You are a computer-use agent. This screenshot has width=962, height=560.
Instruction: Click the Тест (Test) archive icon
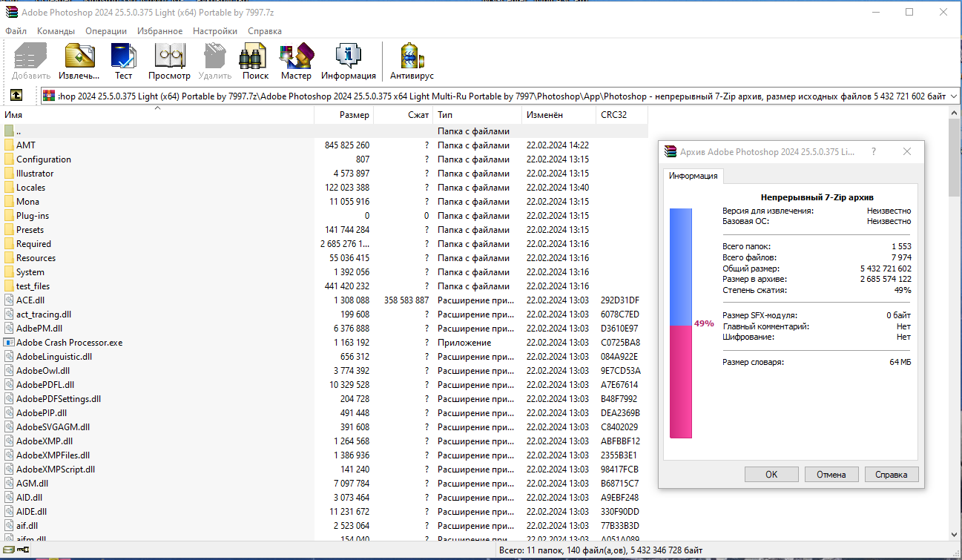(123, 56)
